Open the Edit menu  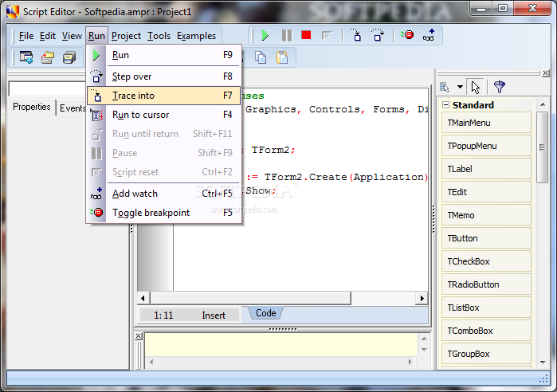pos(48,36)
